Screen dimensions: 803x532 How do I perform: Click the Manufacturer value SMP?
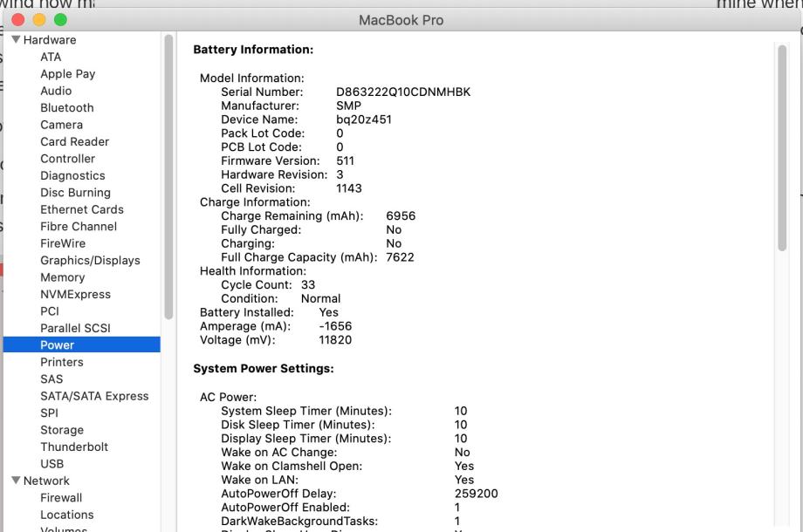point(349,106)
